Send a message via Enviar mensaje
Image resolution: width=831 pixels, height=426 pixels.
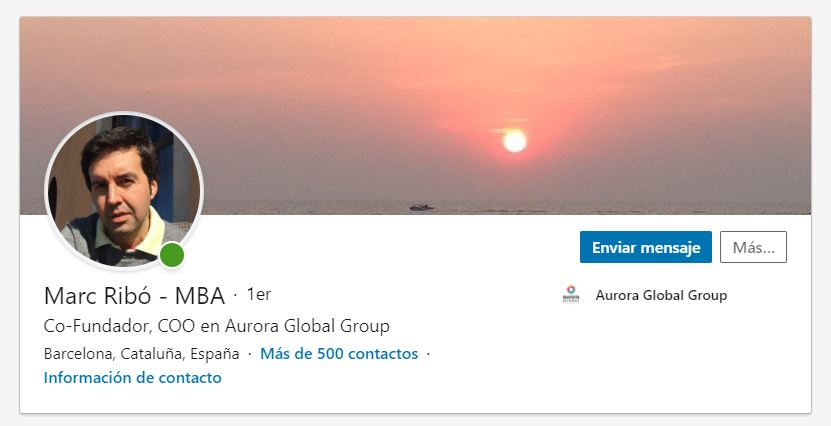click(646, 247)
